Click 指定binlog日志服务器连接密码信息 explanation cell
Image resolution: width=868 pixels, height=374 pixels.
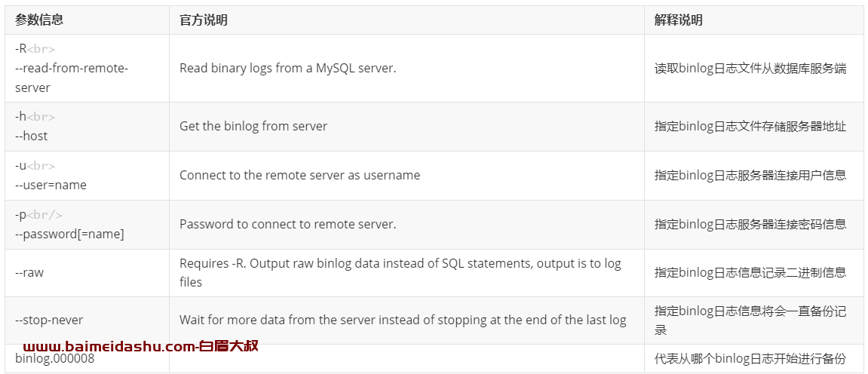[x=755, y=224]
